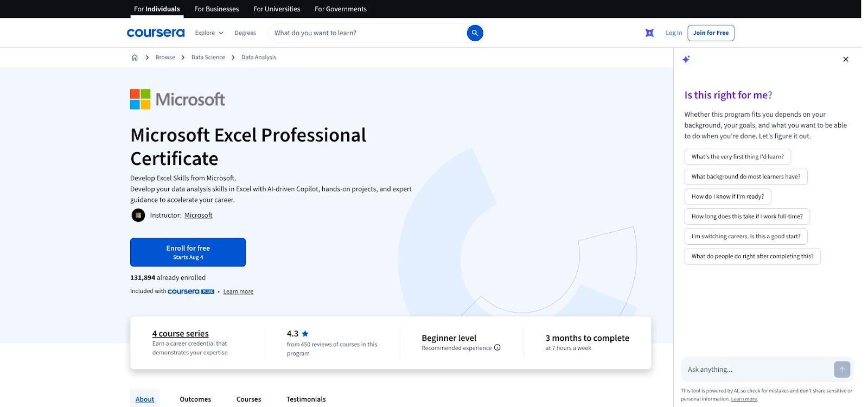Screen dimensions: 868x407
Task: Open the AI coach sparkle icon in header
Action: tap(649, 33)
